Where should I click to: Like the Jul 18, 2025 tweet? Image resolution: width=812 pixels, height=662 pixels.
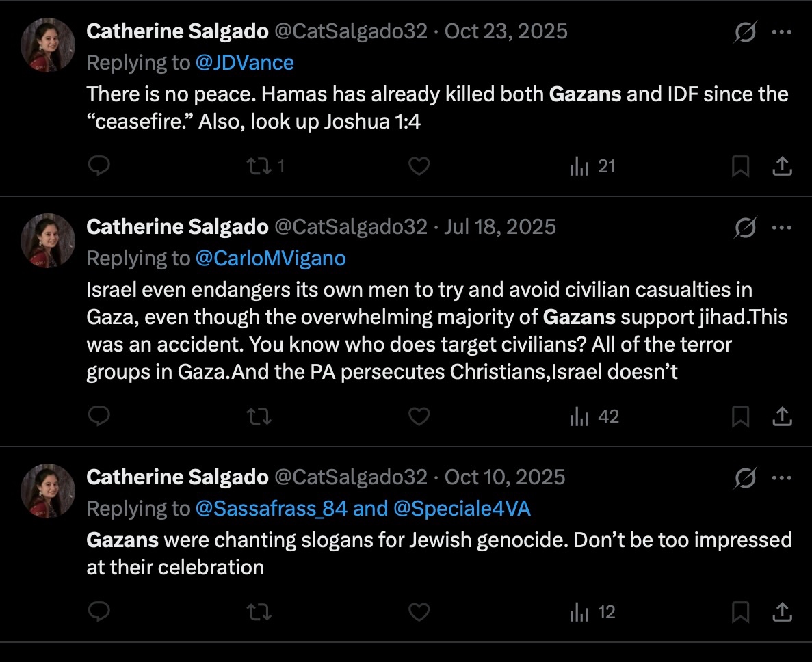pos(419,416)
